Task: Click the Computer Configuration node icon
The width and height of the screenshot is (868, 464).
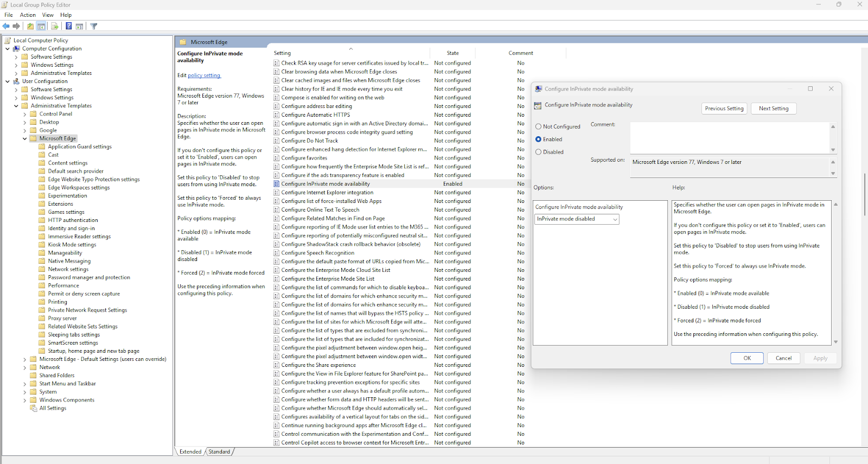Action: click(x=16, y=48)
